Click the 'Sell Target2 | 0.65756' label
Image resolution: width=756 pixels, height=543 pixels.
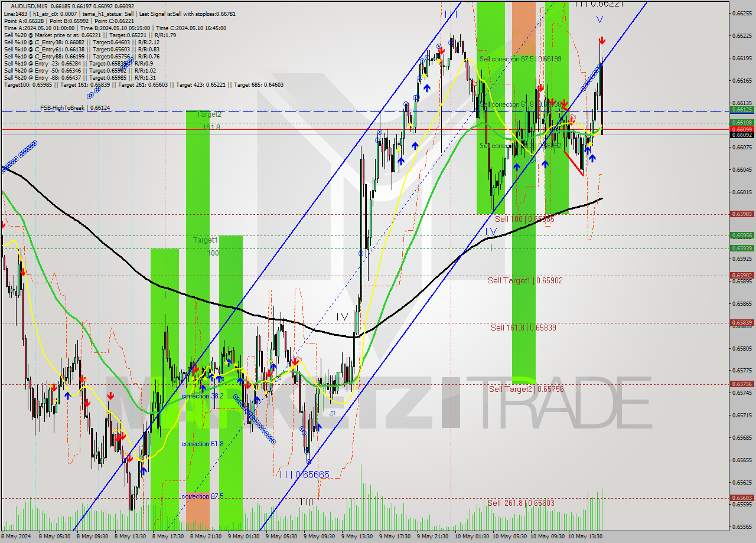click(526, 389)
